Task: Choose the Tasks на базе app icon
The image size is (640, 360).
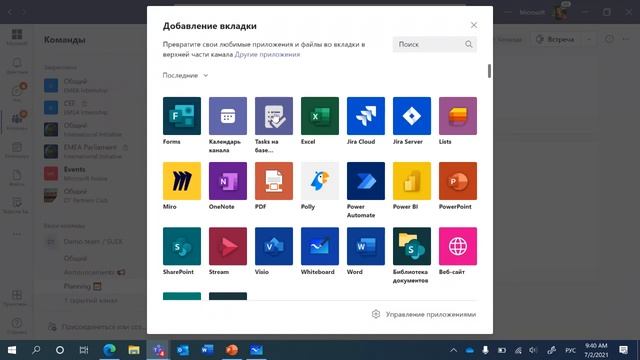Action: 274,116
